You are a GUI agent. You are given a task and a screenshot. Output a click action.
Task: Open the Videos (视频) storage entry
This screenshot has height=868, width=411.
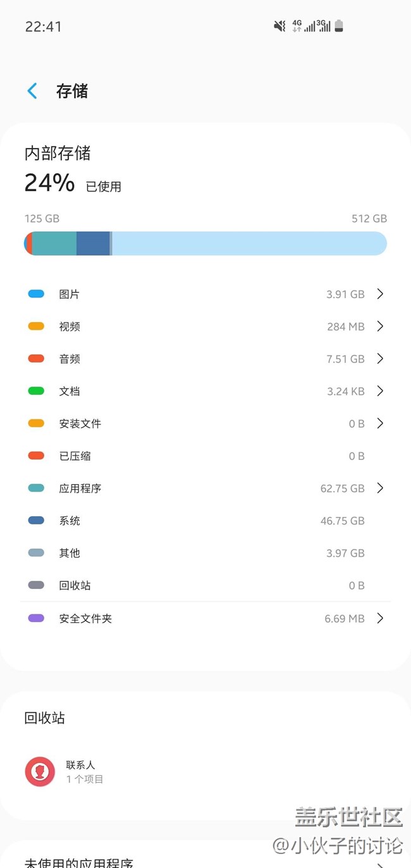point(205,326)
